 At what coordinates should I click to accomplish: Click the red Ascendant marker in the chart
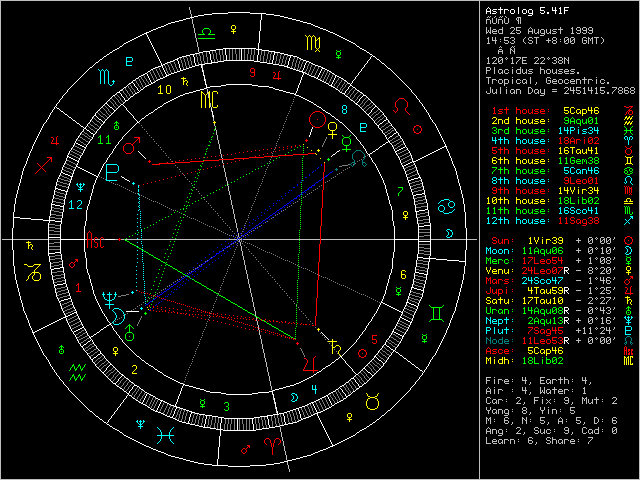(x=95, y=241)
